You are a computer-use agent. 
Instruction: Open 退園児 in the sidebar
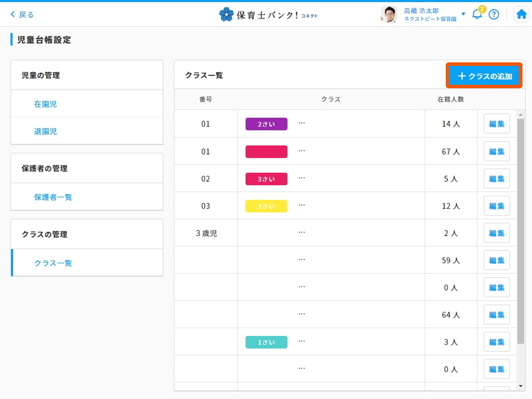click(x=45, y=131)
